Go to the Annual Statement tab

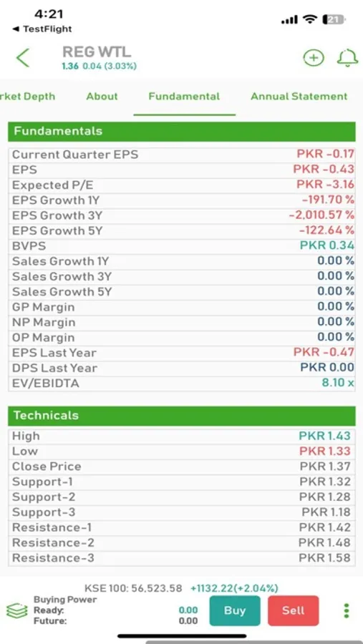[x=299, y=96]
